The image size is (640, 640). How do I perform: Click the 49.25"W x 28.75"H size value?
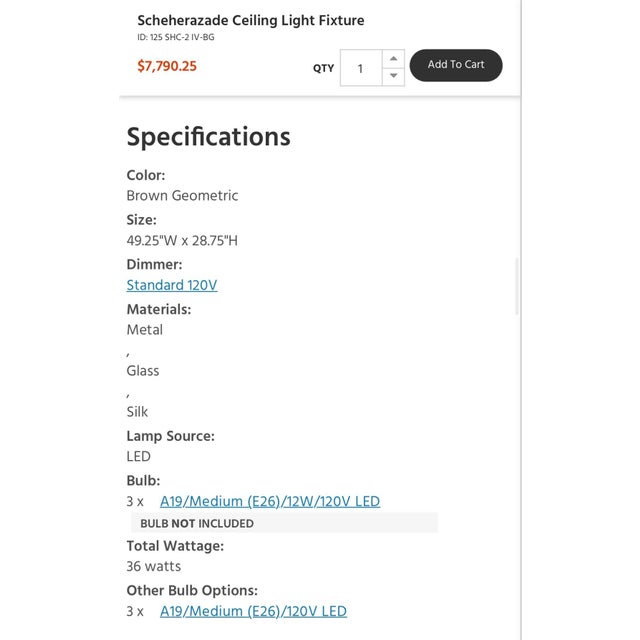point(182,241)
